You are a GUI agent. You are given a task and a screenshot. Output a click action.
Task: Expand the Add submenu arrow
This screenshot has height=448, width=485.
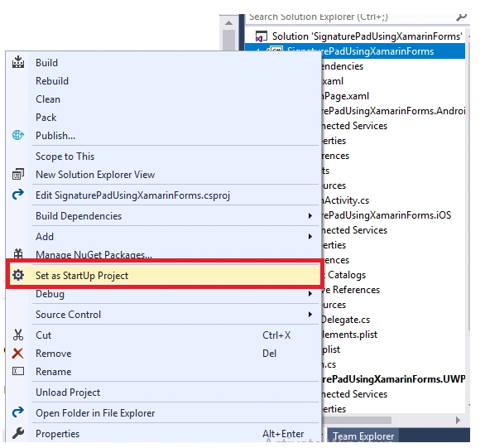click(x=310, y=237)
